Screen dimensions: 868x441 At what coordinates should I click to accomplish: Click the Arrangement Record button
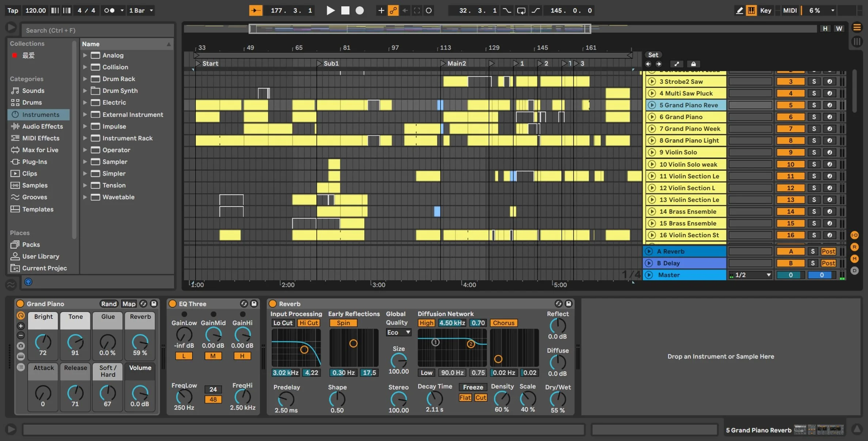tap(360, 10)
